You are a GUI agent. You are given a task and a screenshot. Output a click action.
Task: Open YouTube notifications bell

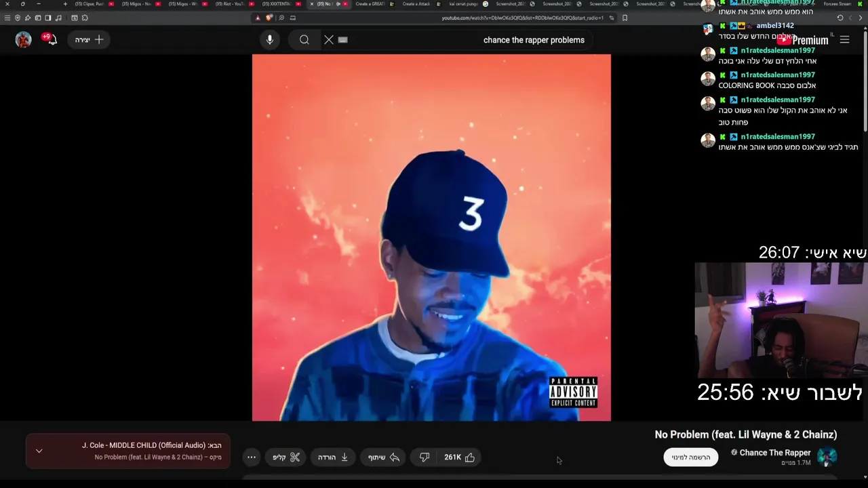pos(52,40)
